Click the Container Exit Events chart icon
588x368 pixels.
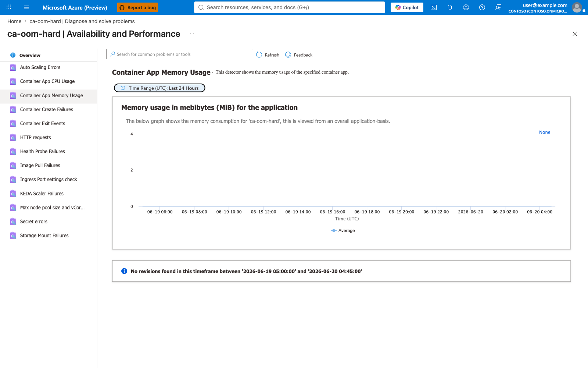[x=13, y=123]
